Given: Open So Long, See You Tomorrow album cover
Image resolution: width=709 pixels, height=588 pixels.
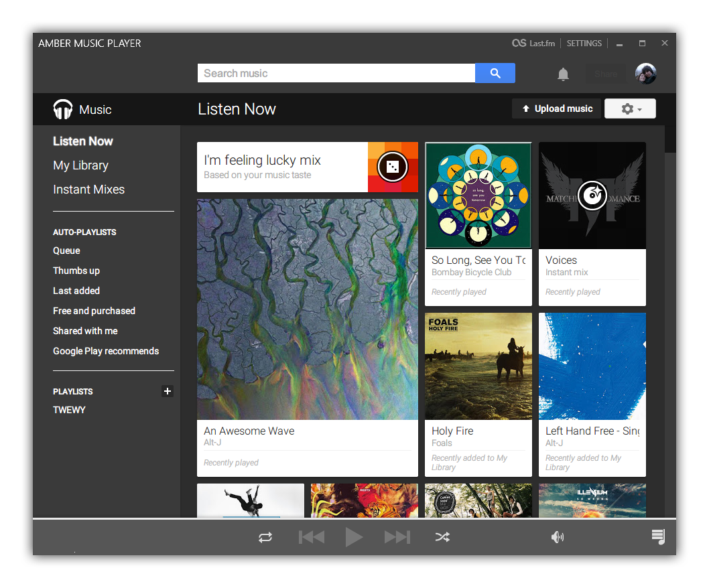Looking at the screenshot, I should (478, 196).
